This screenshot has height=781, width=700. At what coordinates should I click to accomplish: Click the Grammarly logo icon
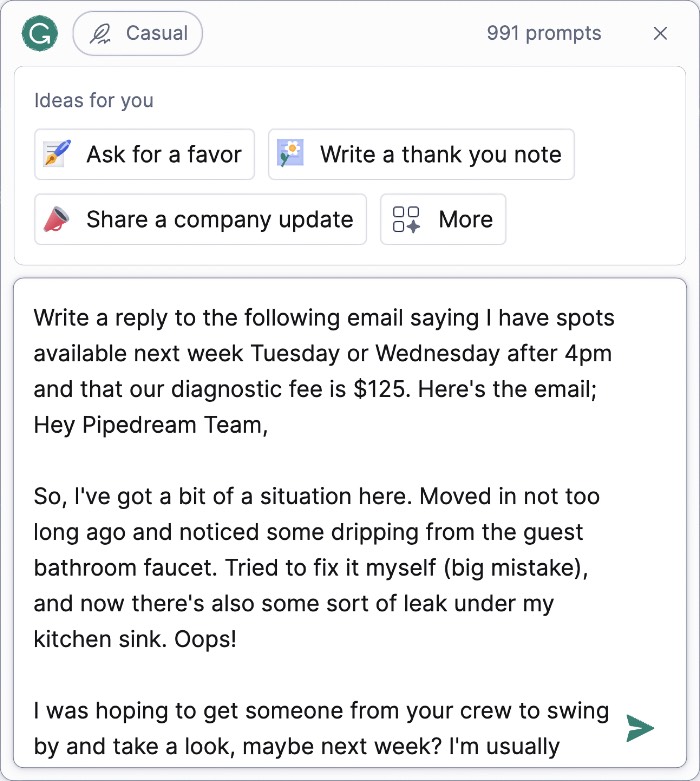pos(40,33)
